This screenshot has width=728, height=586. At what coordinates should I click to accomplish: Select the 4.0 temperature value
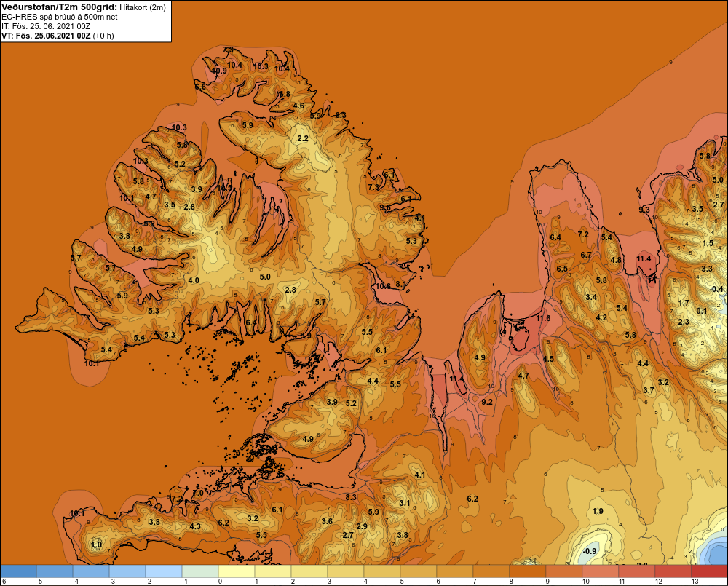click(x=194, y=280)
